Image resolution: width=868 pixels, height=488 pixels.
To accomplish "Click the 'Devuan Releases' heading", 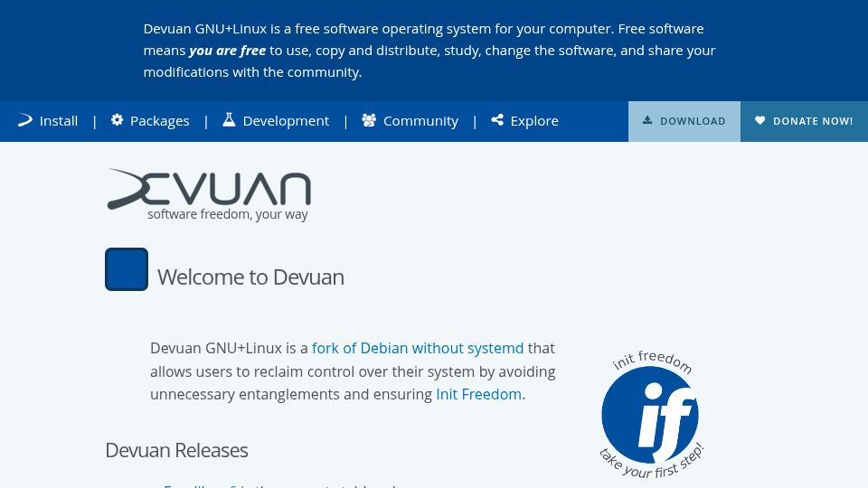I will click(176, 450).
